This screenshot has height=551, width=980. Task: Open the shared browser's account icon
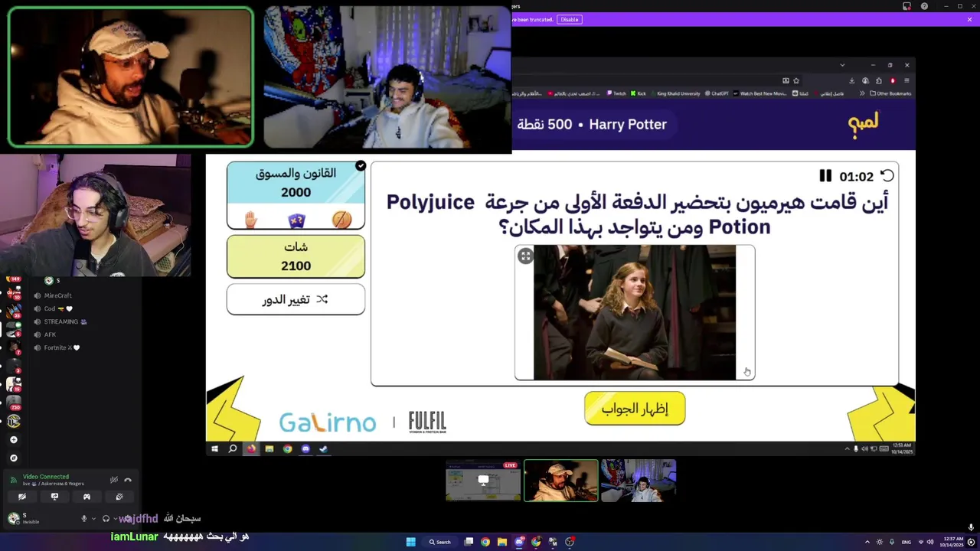[865, 80]
